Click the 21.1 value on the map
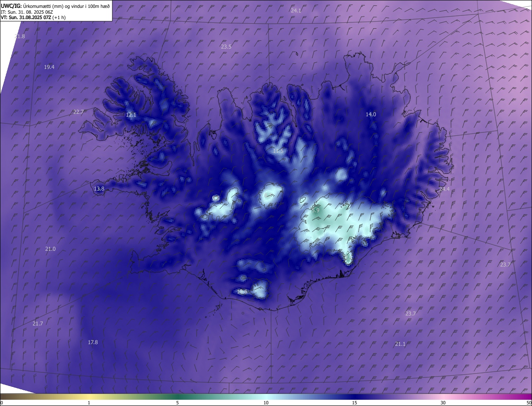This screenshot has width=532, height=406. click(x=400, y=344)
